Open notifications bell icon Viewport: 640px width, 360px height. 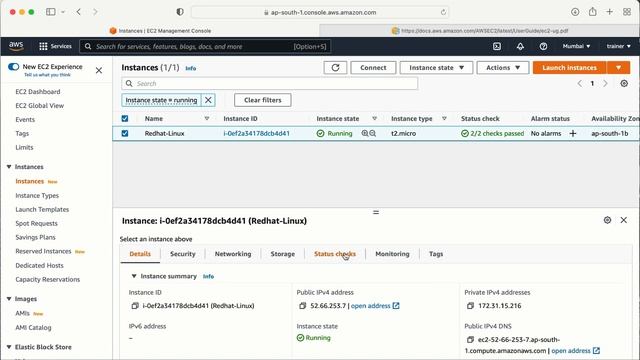[520, 47]
